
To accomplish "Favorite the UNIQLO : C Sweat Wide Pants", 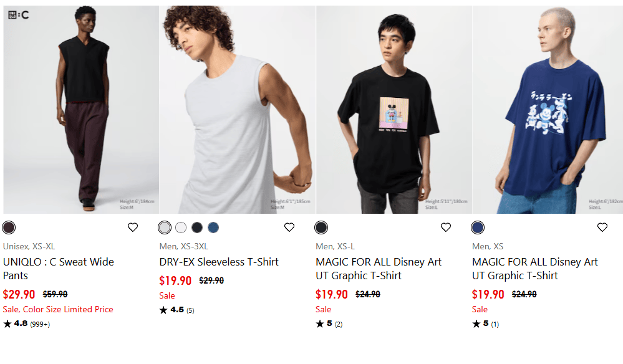I will click(133, 228).
